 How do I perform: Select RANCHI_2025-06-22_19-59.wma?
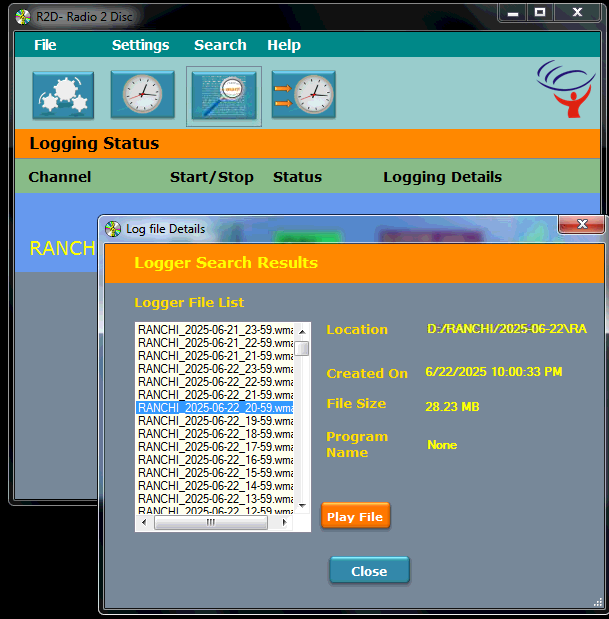click(x=215, y=421)
